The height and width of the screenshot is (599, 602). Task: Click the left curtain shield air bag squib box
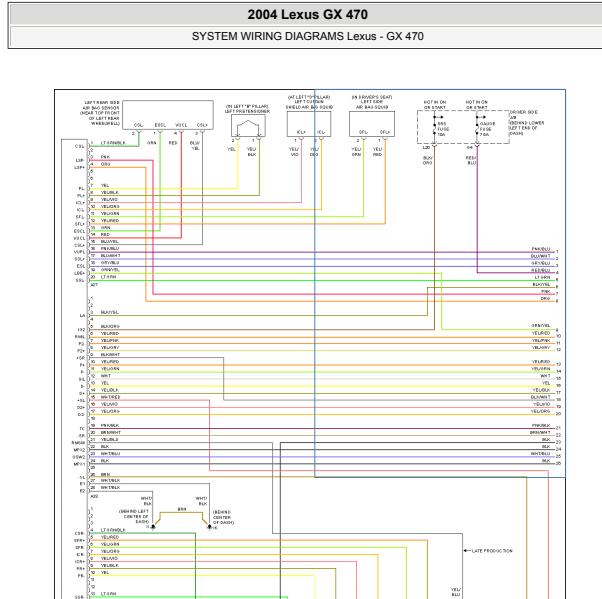[309, 124]
